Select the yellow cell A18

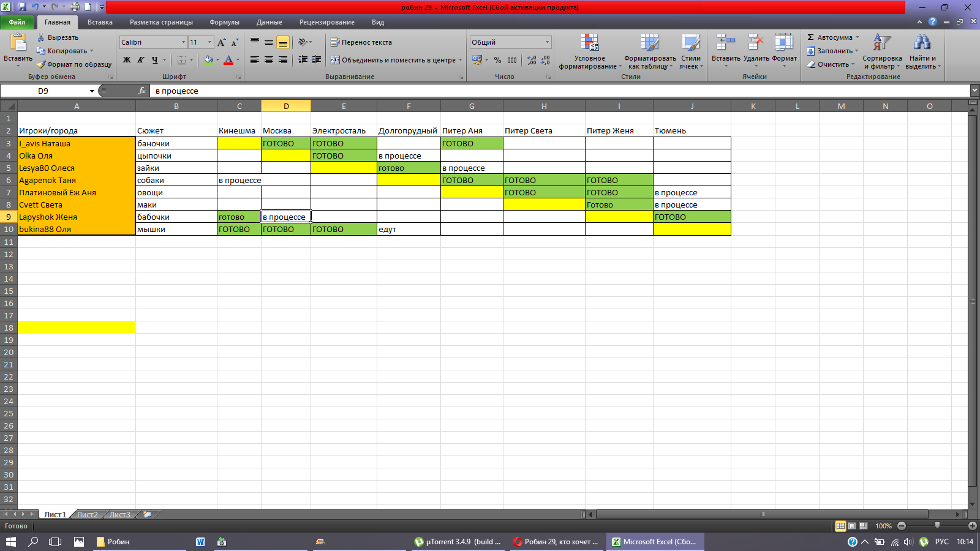(77, 328)
